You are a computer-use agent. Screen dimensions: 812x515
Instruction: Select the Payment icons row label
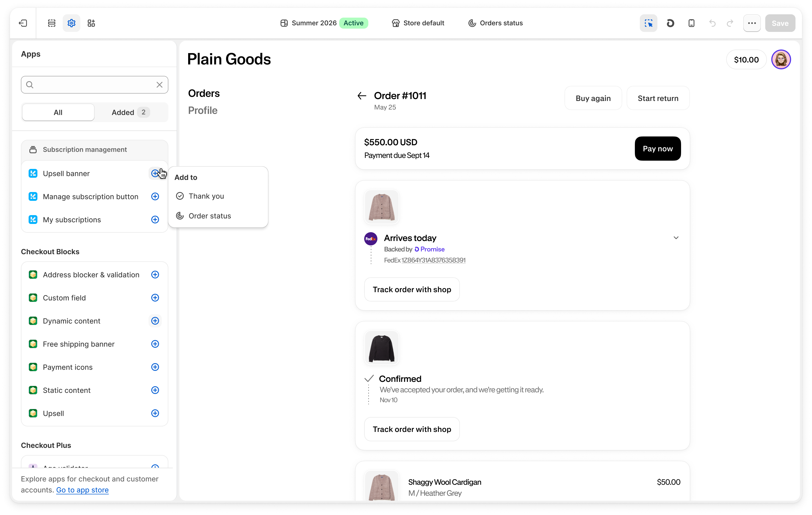click(x=67, y=367)
